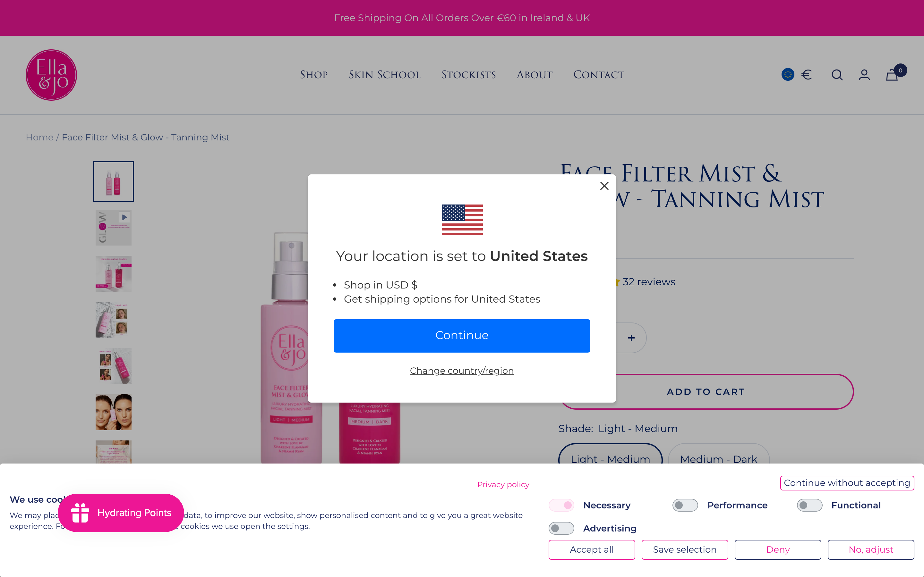Click the Hydrating Points gift button
The width and height of the screenshot is (924, 577).
click(x=121, y=513)
